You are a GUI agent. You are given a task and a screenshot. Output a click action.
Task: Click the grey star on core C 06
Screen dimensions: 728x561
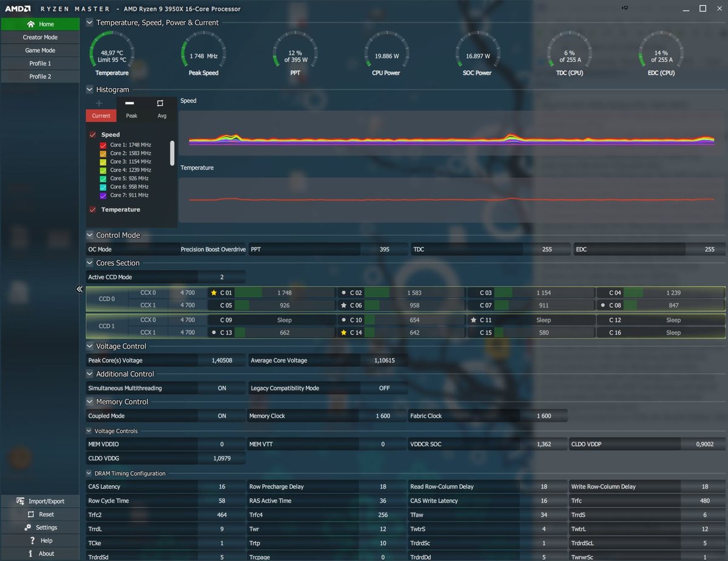click(343, 305)
